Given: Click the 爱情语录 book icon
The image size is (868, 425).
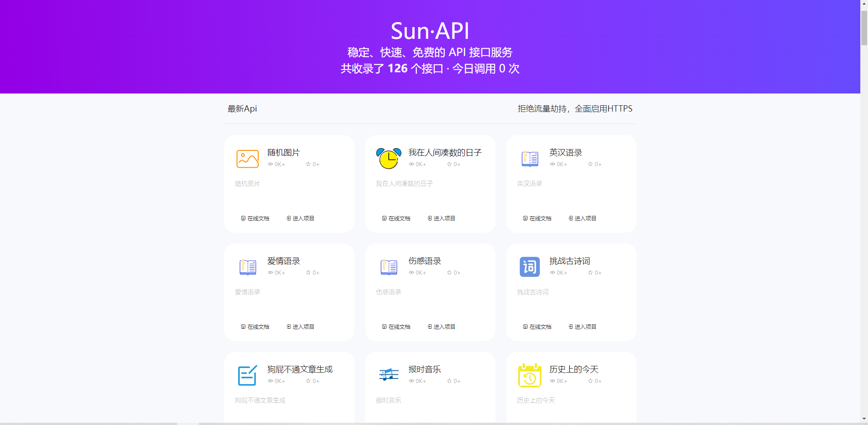Looking at the screenshot, I should 247,267.
